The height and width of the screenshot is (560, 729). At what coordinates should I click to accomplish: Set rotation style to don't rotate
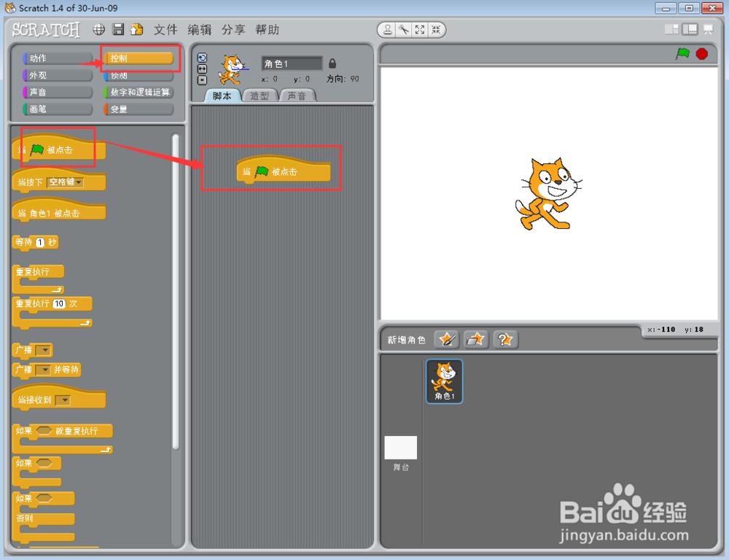tap(202, 80)
